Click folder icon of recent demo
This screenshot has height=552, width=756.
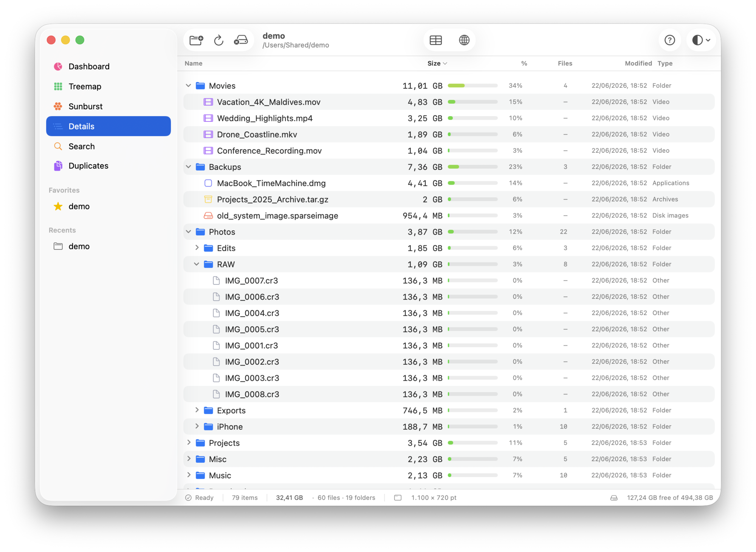pyautogui.click(x=58, y=246)
